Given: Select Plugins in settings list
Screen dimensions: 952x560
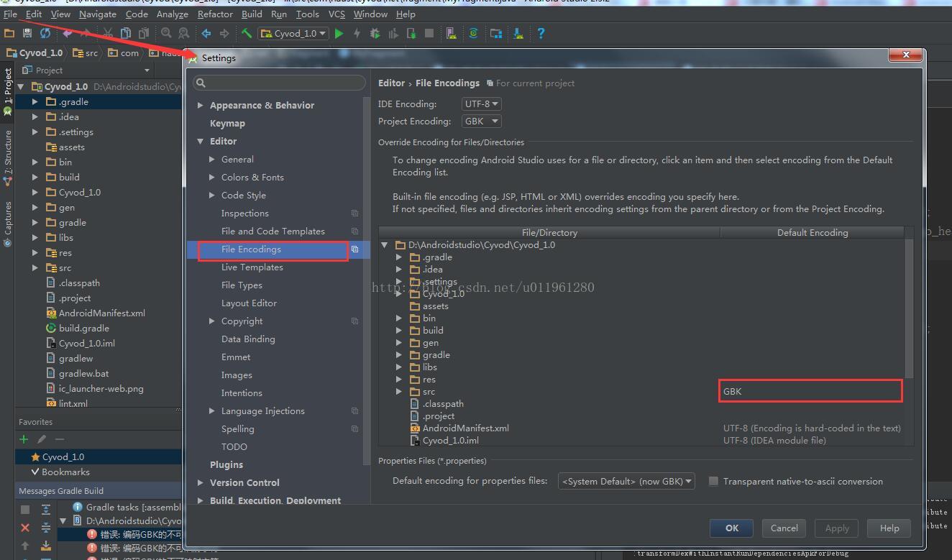Looking at the screenshot, I should pos(226,465).
